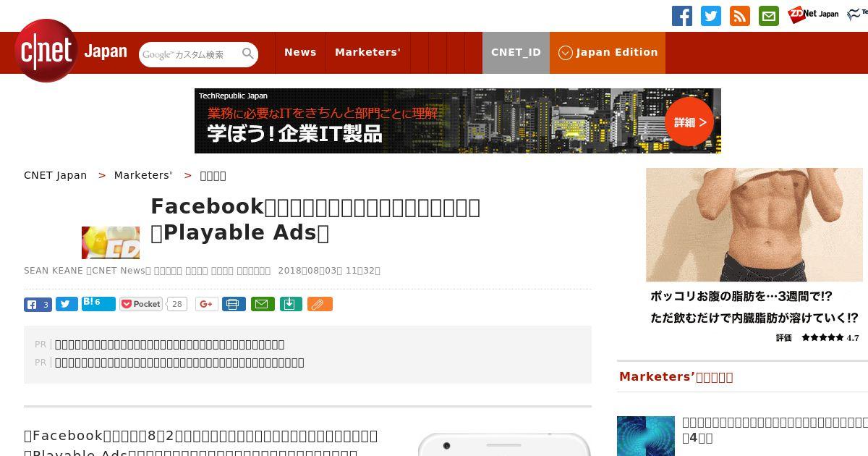The width and height of the screenshot is (868, 456).
Task: Open the News menu
Action: 300,52
